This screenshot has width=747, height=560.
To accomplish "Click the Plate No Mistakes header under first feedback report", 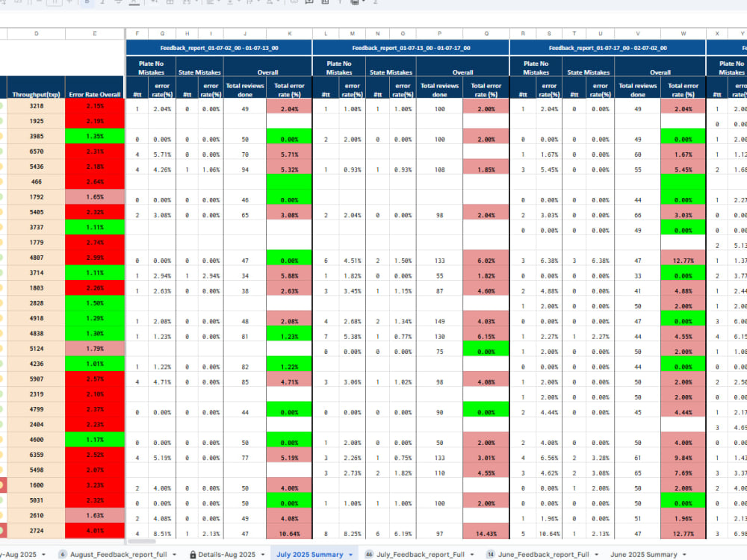I will 151,68.
